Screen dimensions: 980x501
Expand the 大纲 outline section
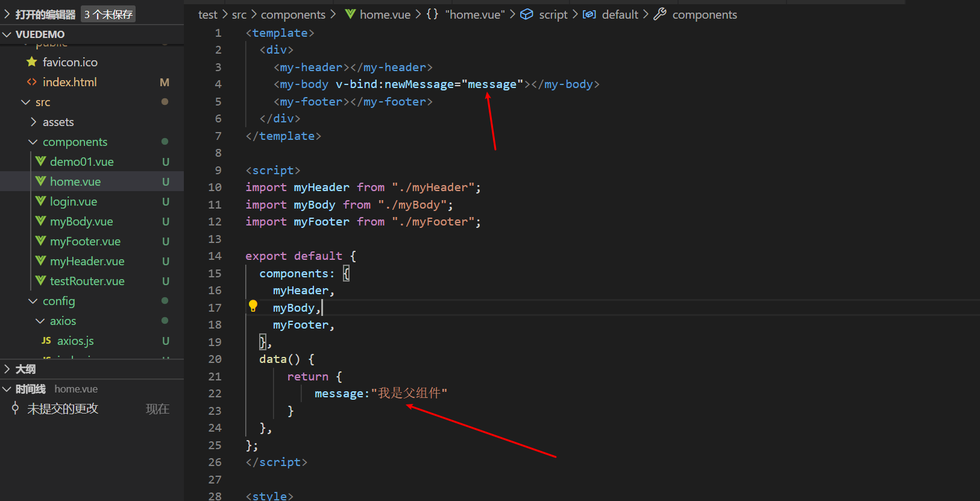pos(7,369)
